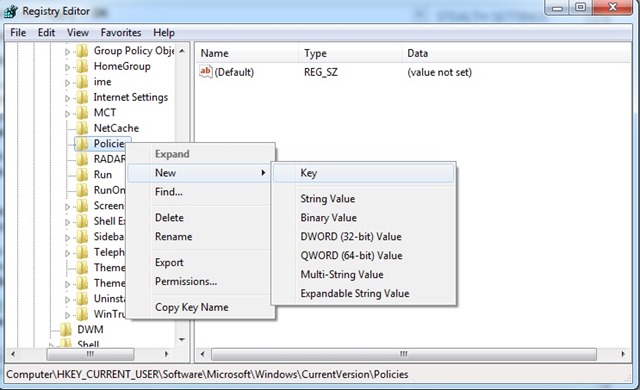Select the HomeGroup key label
Viewport: 640px width, 390px height.
click(x=122, y=66)
